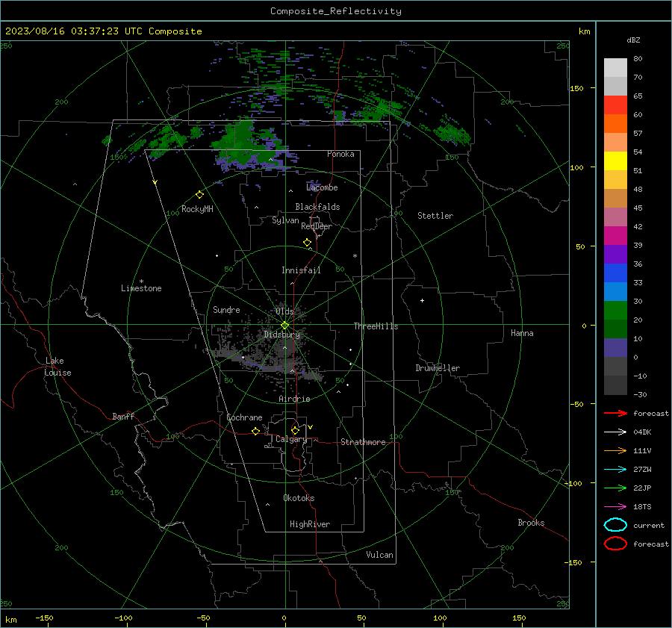Pick the magenta 39-42 dBZ swatch
672x628 pixels.
pyautogui.click(x=615, y=236)
